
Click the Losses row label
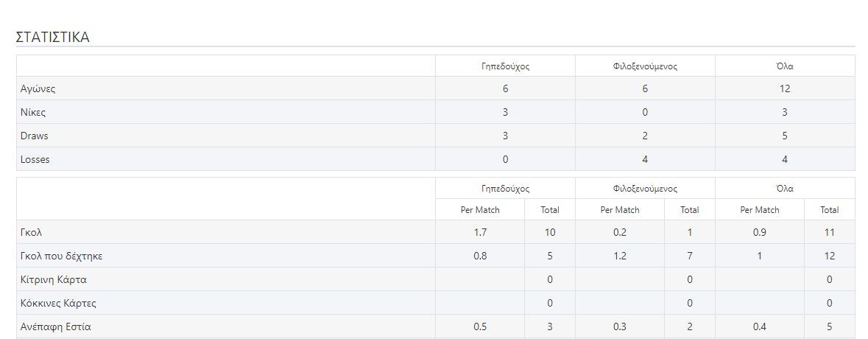tap(35, 159)
